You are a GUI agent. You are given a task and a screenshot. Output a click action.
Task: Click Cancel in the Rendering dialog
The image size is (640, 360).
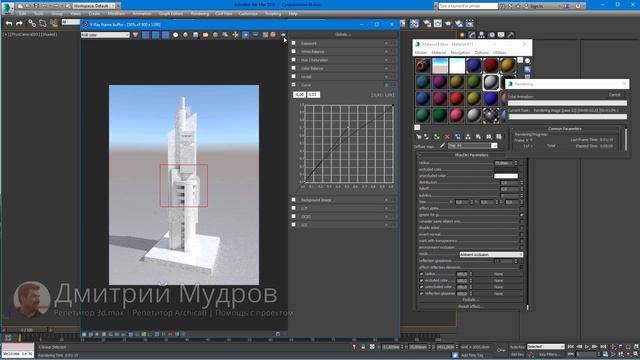click(614, 95)
